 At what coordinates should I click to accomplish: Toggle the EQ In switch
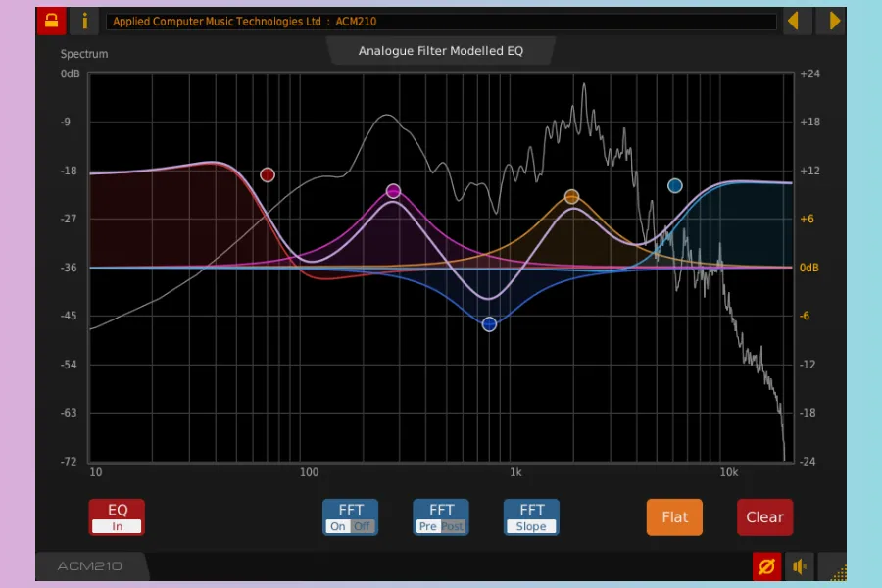click(117, 517)
